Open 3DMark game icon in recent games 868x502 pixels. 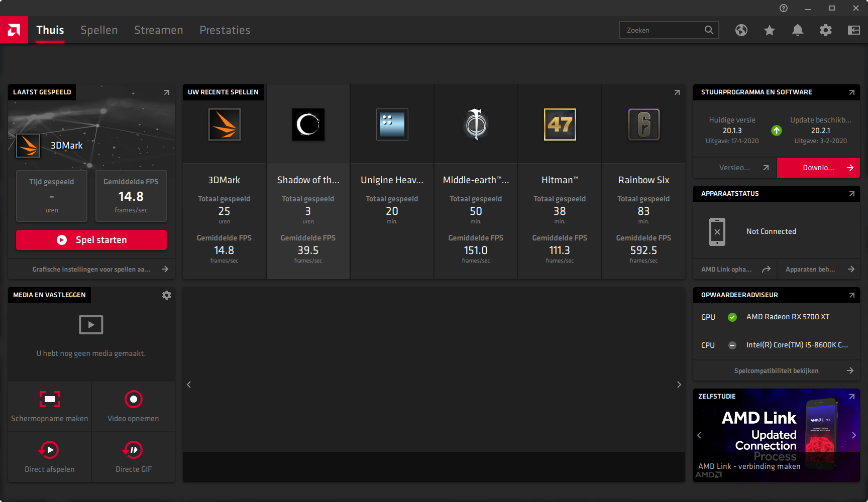(225, 124)
